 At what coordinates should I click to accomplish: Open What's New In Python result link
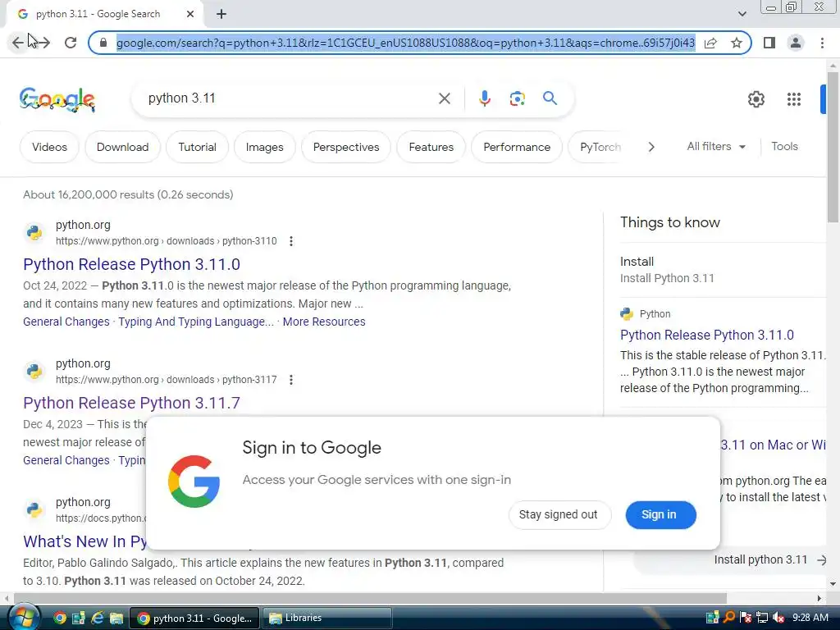coord(84,541)
